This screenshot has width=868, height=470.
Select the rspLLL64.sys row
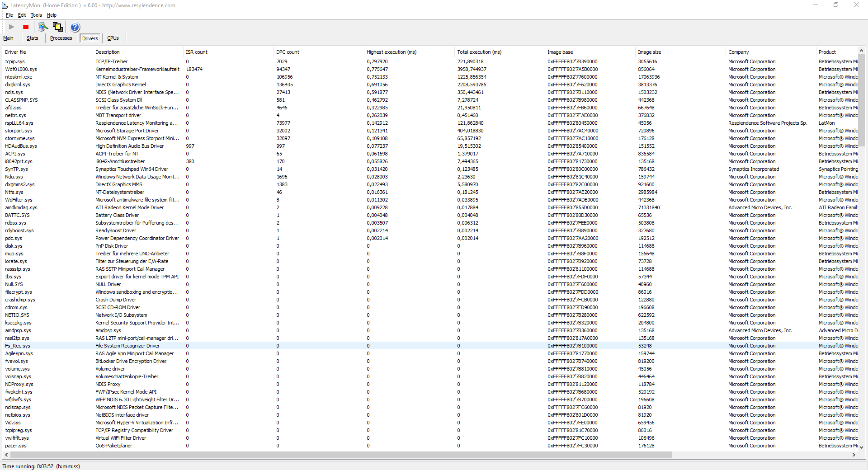tap(430, 123)
